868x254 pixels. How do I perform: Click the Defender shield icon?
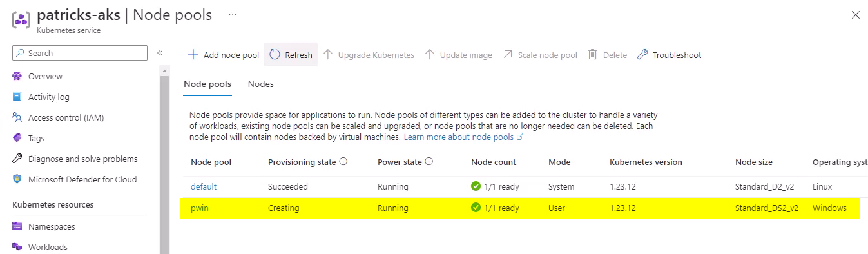(17, 179)
